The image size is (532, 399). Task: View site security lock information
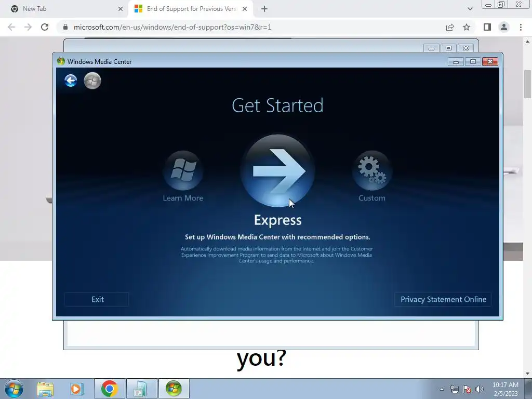click(65, 27)
